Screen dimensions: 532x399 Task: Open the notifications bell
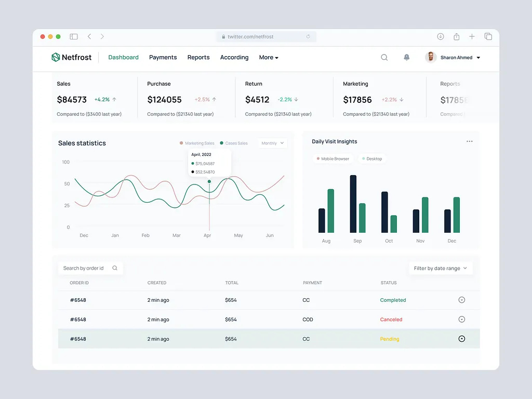[407, 57]
